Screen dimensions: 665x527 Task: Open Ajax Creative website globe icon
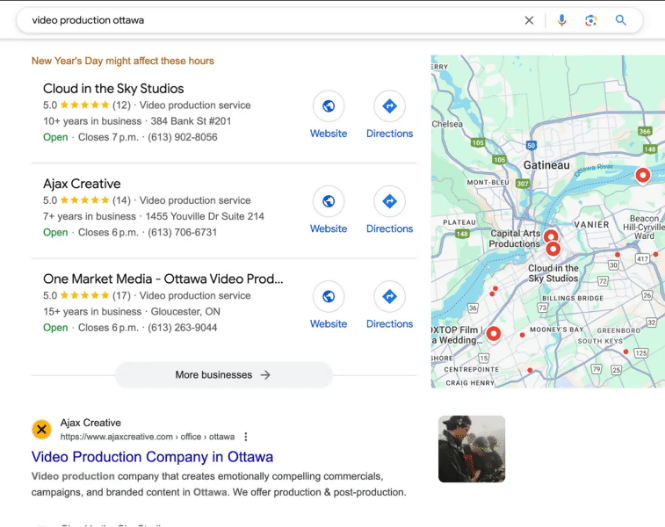328,201
